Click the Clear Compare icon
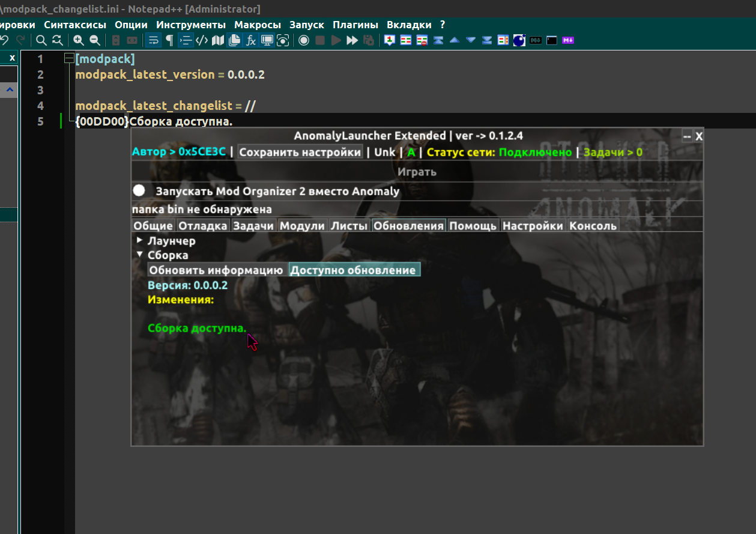 (x=422, y=40)
